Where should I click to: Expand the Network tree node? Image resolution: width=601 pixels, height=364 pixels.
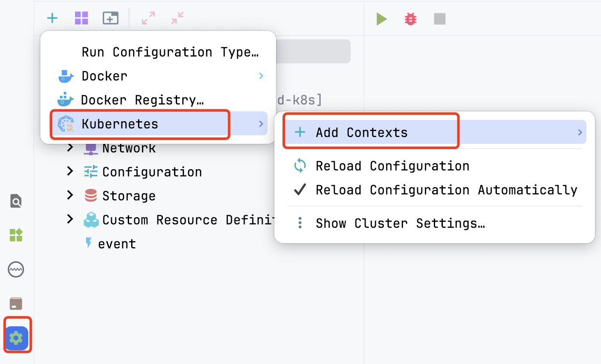pos(70,148)
